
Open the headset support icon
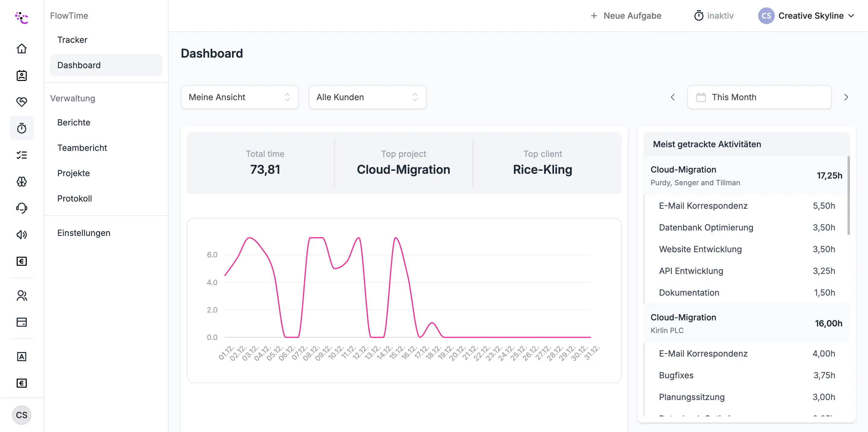pyautogui.click(x=22, y=208)
